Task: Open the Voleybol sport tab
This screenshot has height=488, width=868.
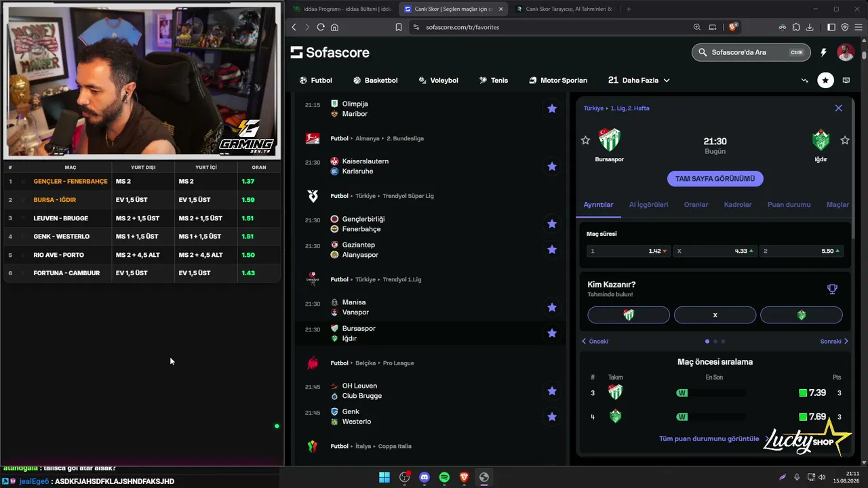Action: [438, 80]
